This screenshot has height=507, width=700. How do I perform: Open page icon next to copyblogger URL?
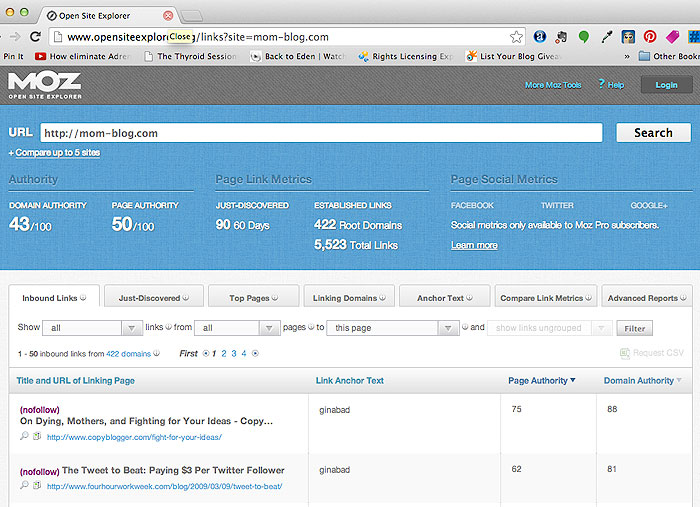click(x=37, y=436)
